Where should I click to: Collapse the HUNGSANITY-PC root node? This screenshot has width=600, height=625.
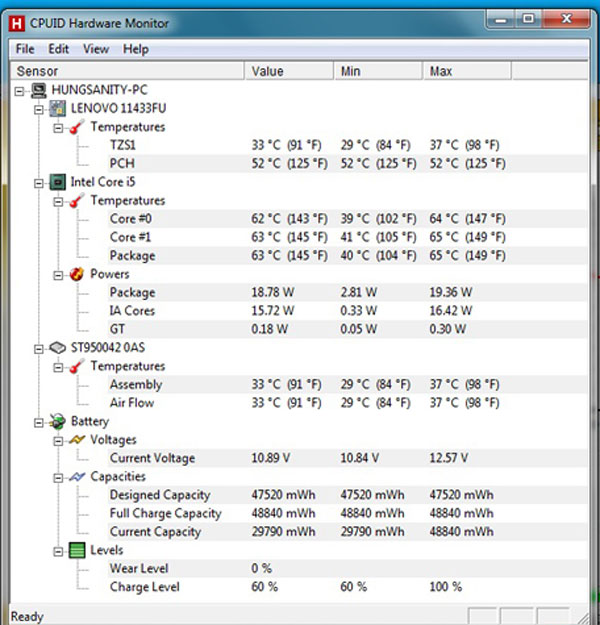point(19,92)
